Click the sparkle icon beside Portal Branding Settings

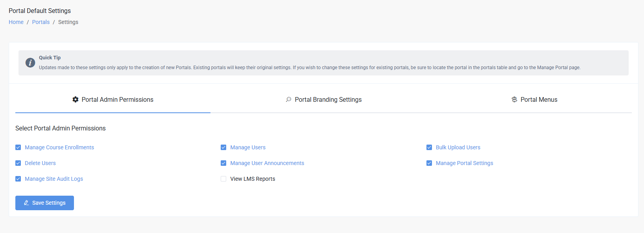(x=288, y=99)
